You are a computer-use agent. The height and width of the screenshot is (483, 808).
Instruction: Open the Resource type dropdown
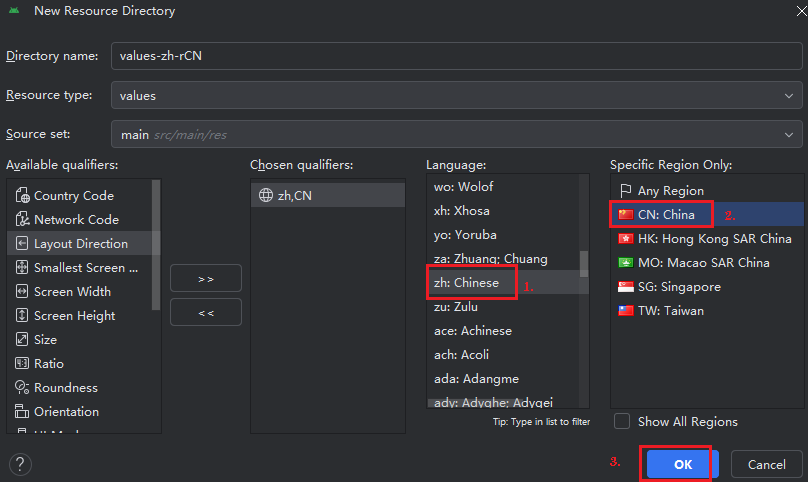457,95
